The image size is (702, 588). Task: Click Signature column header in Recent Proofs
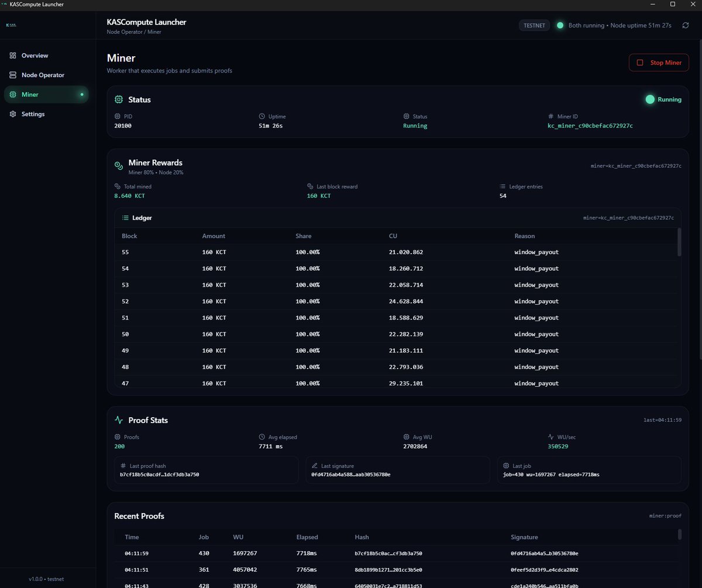pyautogui.click(x=524, y=537)
